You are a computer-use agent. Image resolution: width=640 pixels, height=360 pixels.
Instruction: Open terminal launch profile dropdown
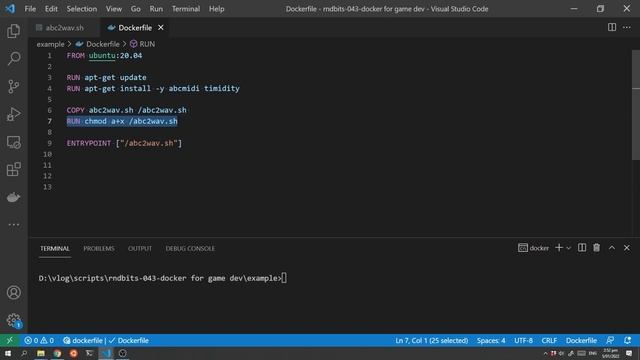point(568,248)
